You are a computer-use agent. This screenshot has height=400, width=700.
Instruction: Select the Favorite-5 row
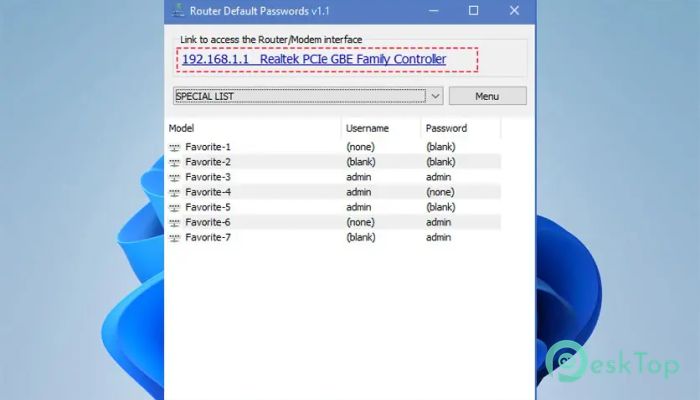pos(333,207)
